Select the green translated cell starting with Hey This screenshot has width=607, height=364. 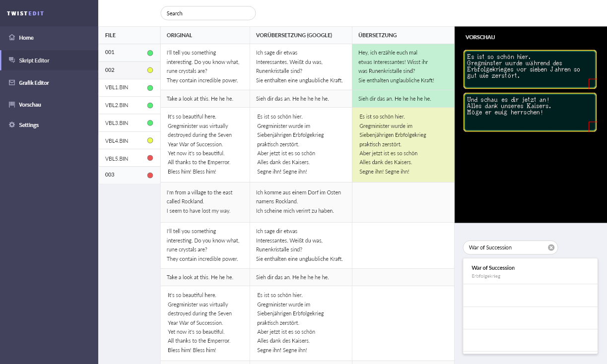403,66
